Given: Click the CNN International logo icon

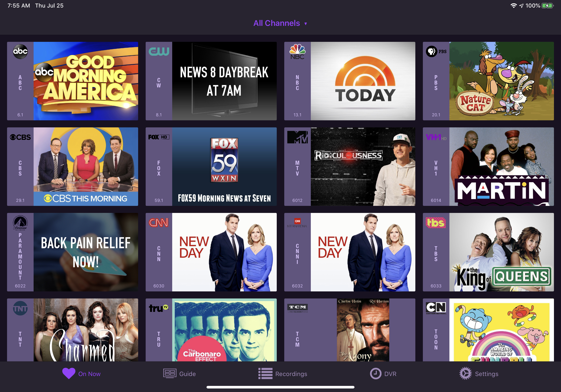Looking at the screenshot, I should point(297,223).
